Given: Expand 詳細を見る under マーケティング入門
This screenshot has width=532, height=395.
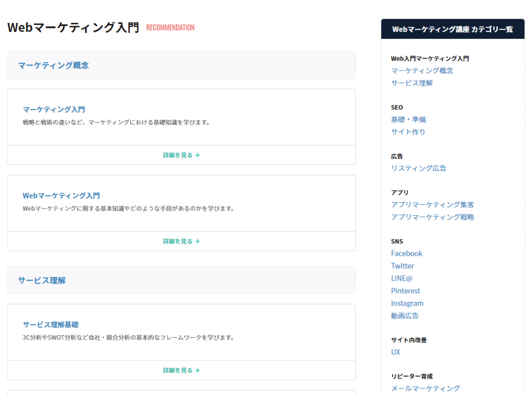Looking at the screenshot, I should click(181, 155).
